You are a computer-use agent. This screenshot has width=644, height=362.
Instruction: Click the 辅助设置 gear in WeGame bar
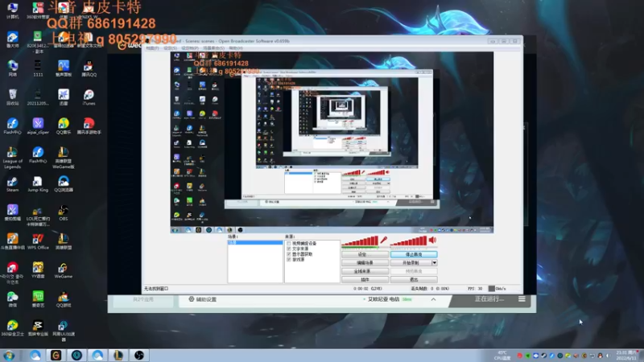point(192,299)
